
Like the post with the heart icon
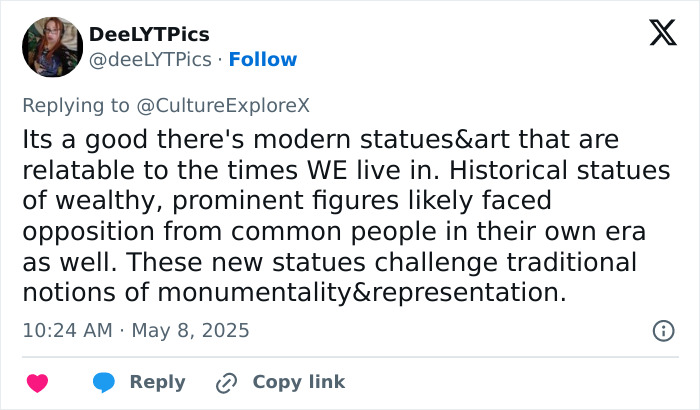(x=38, y=382)
